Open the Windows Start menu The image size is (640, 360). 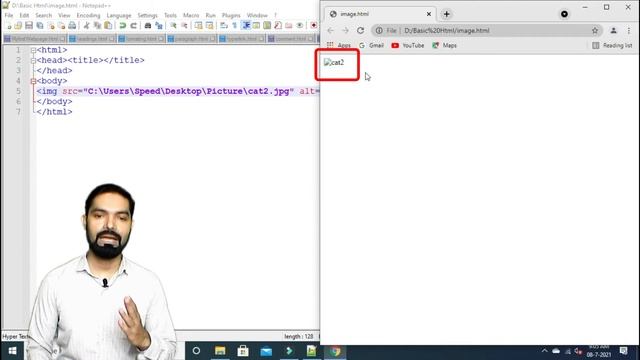[x=12, y=351]
